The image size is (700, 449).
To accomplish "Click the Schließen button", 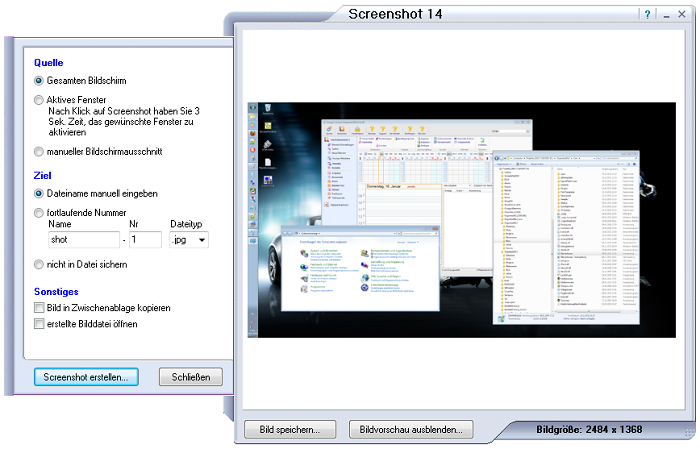I will pyautogui.click(x=191, y=377).
